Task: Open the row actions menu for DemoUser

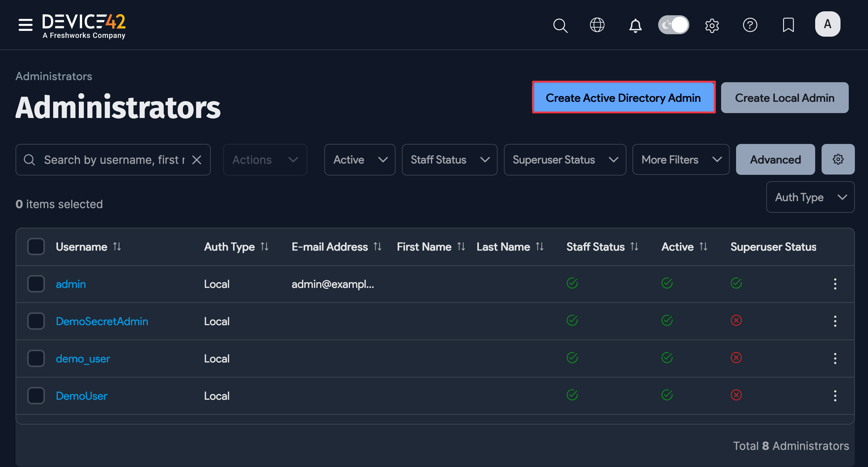Action: [835, 395]
